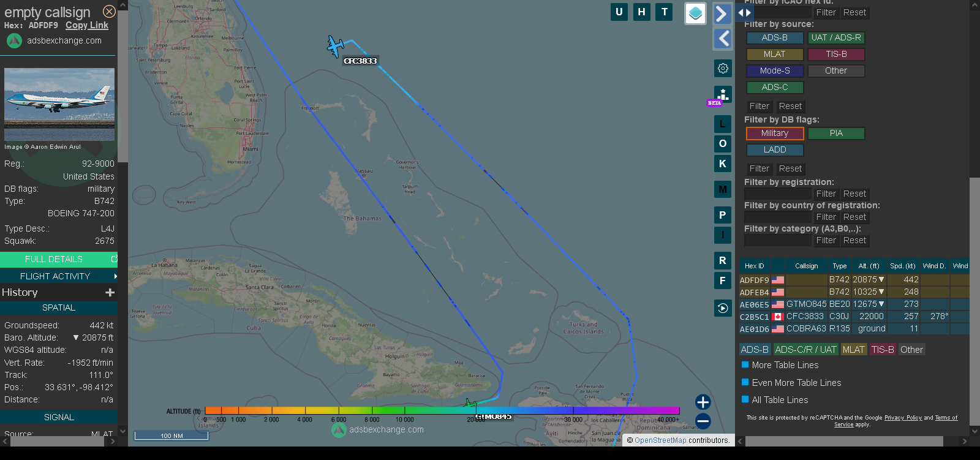This screenshot has height=460, width=980.
Task: Toggle ADS-B source filter
Action: click(775, 38)
